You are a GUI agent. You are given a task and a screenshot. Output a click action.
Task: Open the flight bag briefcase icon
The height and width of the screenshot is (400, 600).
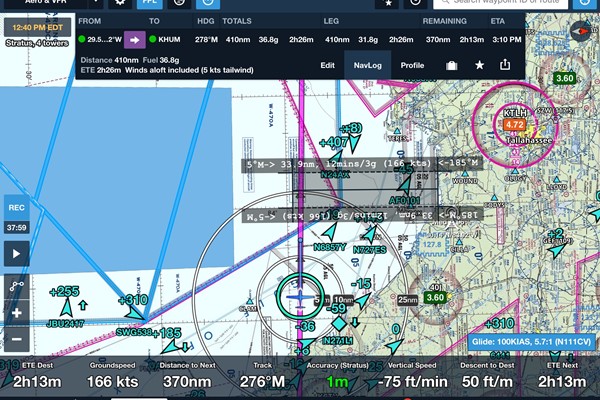pyautogui.click(x=452, y=65)
